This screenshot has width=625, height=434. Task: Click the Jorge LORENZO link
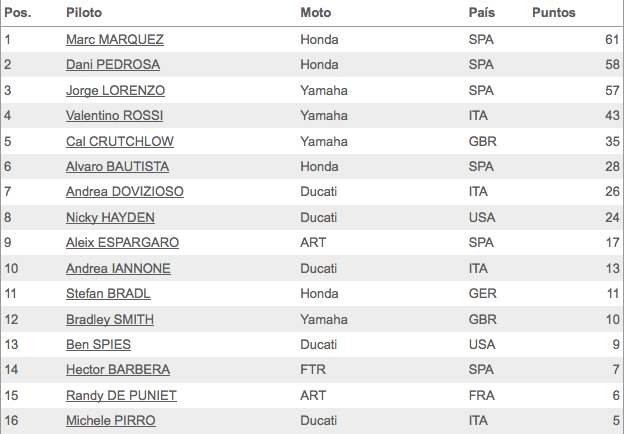click(115, 90)
